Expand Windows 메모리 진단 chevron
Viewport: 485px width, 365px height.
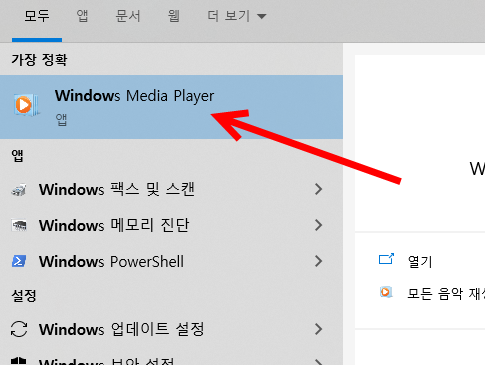pos(319,225)
